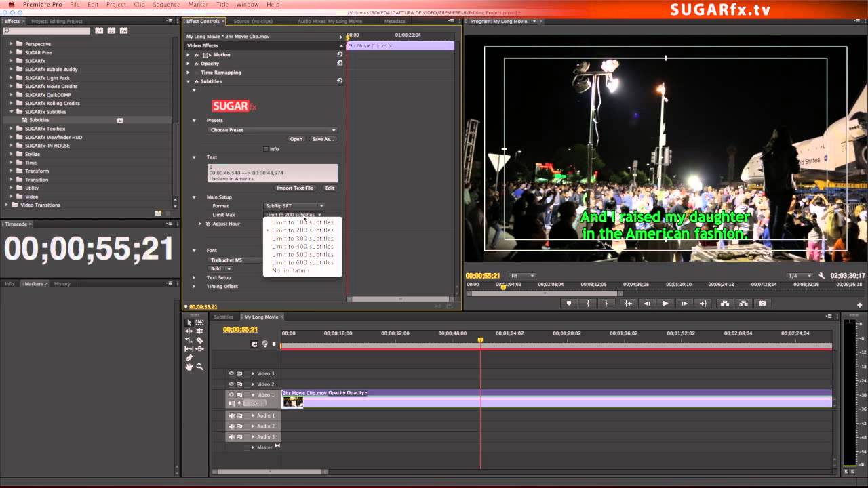Viewport: 868px width, 488px height.
Task: Click the effects search field
Action: coord(47,30)
